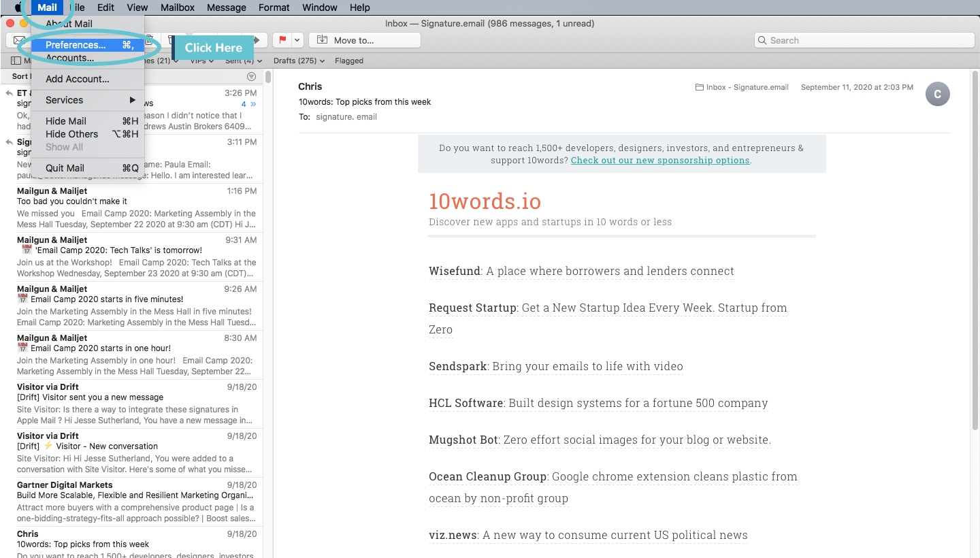The width and height of the screenshot is (980, 558).
Task: Select 'Email Camp 2020 starts in five minutes!' message
Action: [x=136, y=306]
